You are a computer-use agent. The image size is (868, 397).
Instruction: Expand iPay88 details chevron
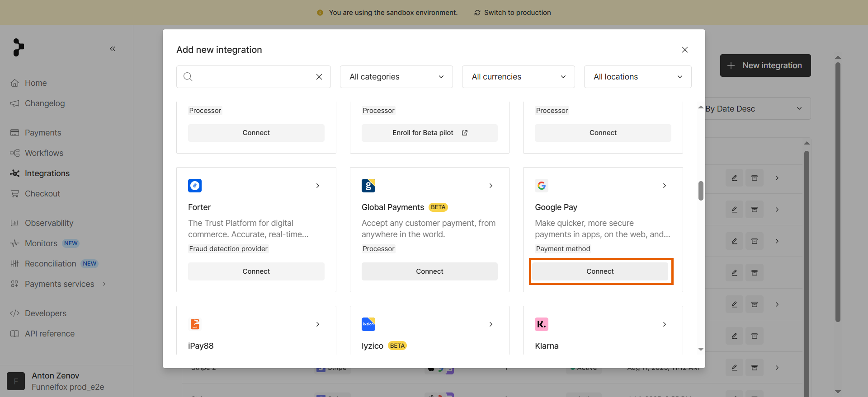(x=318, y=324)
